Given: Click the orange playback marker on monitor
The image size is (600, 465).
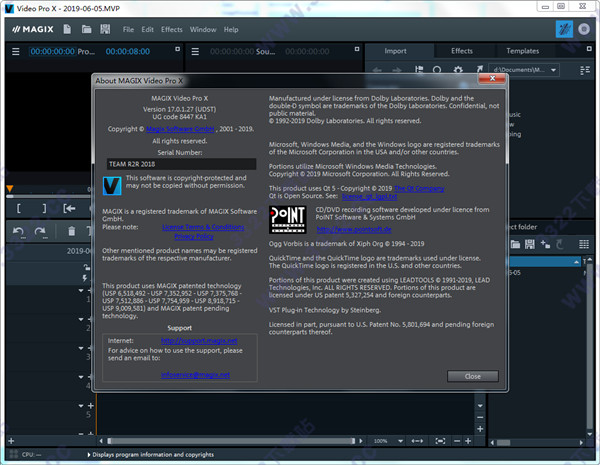Looking at the screenshot, I should coord(10,188).
